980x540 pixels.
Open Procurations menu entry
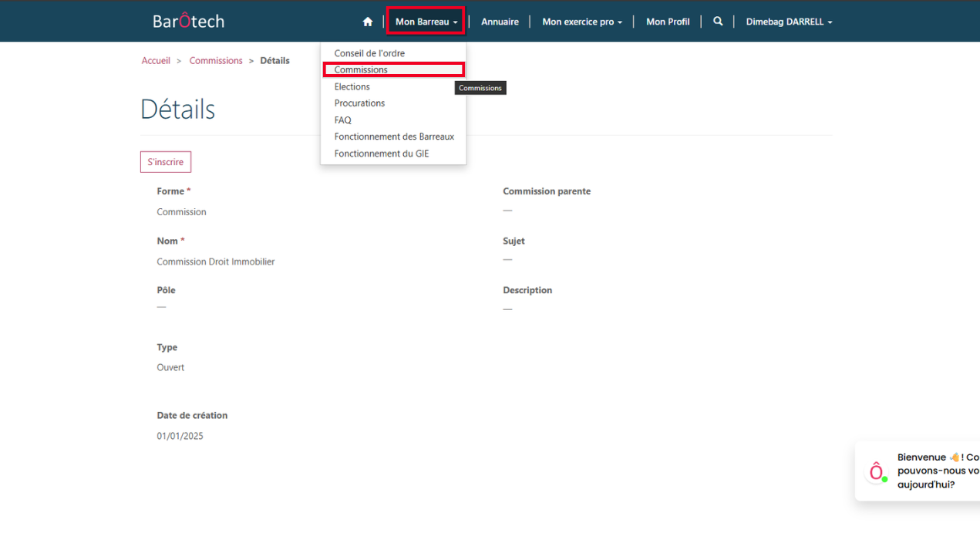click(x=359, y=103)
